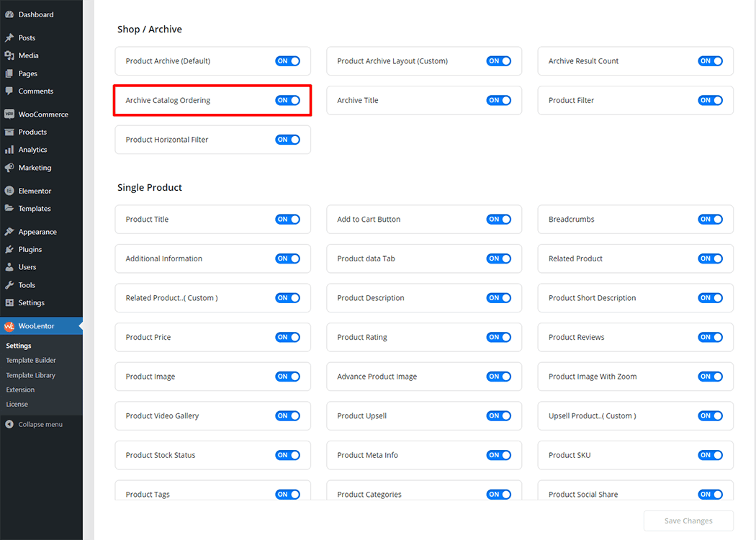This screenshot has height=540, width=756.
Task: Click the WooLentor logo icon
Action: coord(9,326)
